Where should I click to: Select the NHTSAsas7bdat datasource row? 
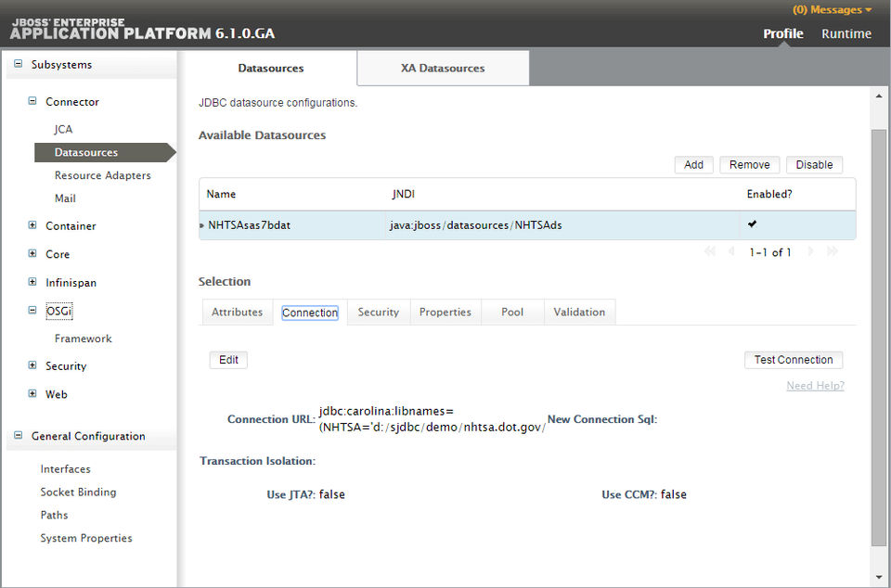pos(527,225)
